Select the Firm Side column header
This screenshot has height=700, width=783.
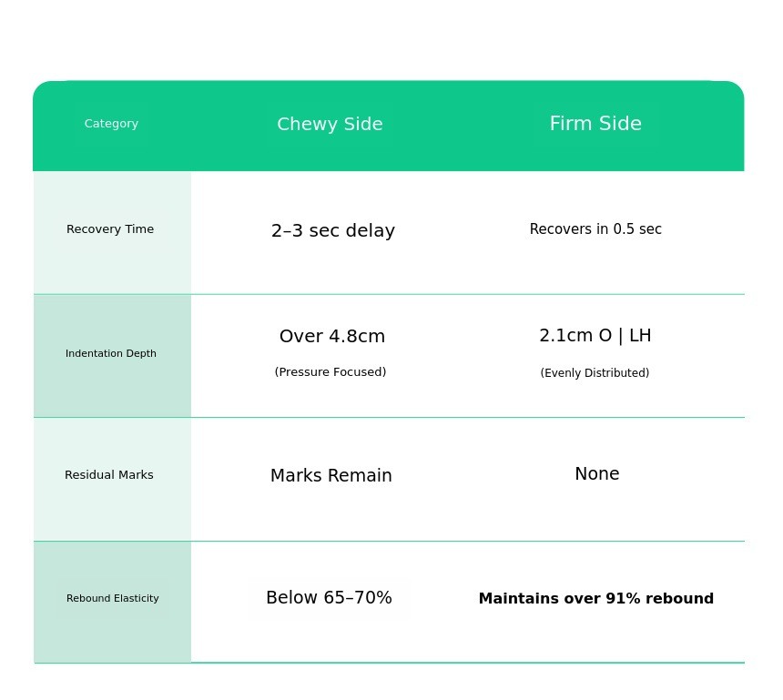tap(595, 123)
